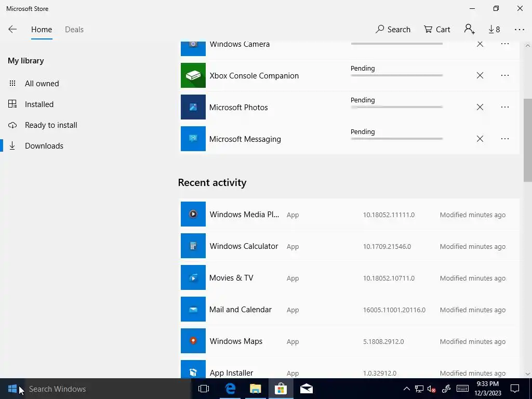Click the network tray icon
The height and width of the screenshot is (399, 532).
pos(419,389)
